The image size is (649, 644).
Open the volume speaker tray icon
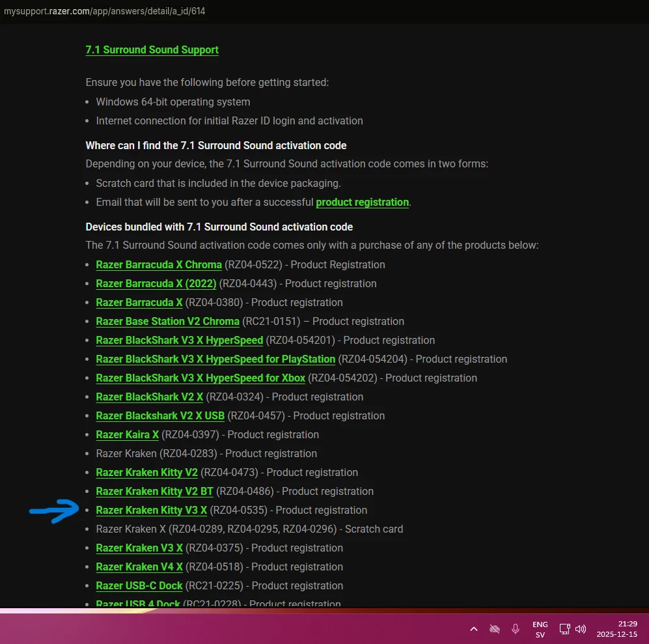[581, 629]
